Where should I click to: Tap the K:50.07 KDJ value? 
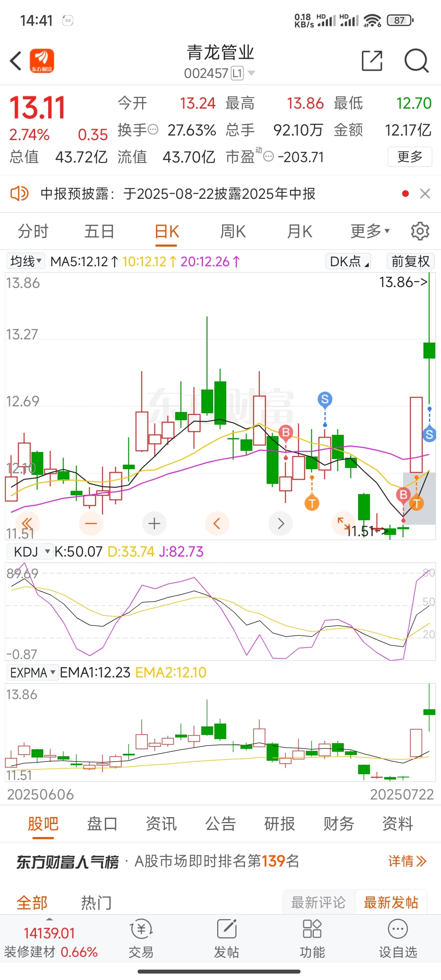point(78,552)
